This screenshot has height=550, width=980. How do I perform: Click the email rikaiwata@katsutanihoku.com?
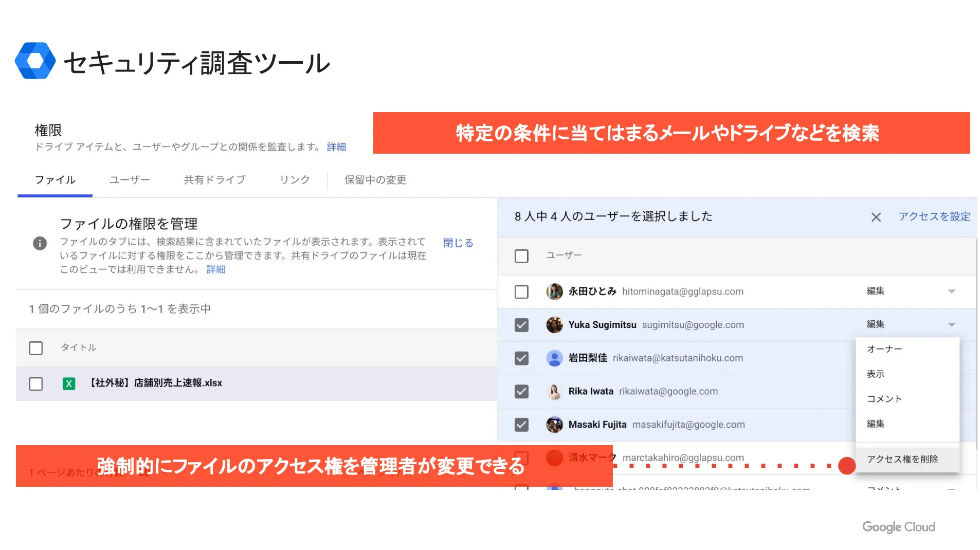[x=677, y=358]
